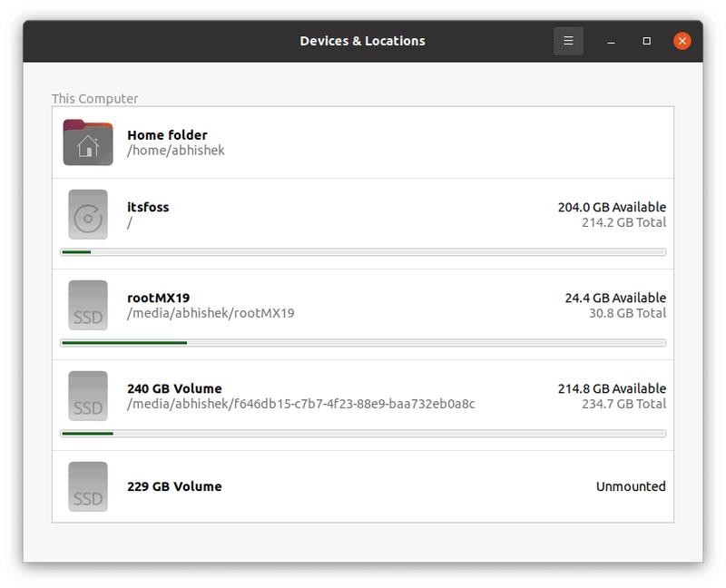Click the 240 GB Volume usage bar
The height and width of the screenshot is (588, 726).
click(363, 434)
